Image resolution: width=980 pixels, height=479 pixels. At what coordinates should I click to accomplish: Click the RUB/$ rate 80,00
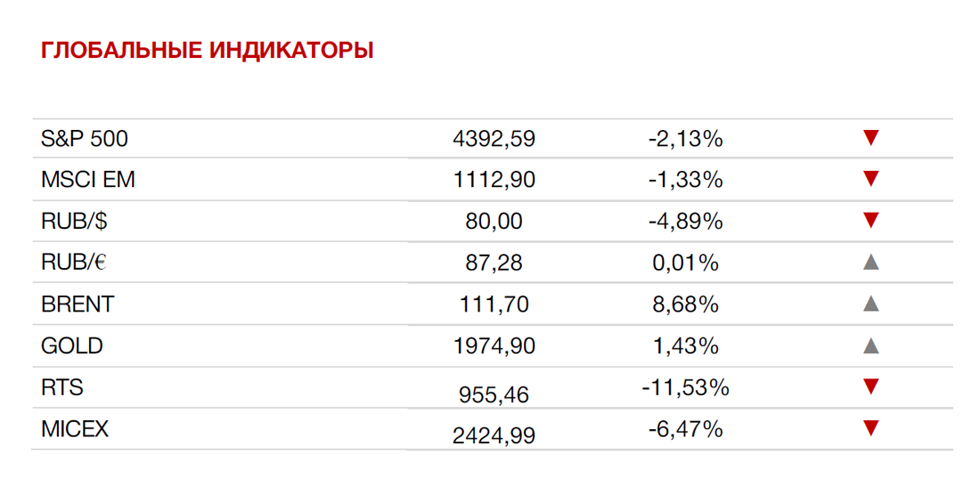tap(494, 221)
